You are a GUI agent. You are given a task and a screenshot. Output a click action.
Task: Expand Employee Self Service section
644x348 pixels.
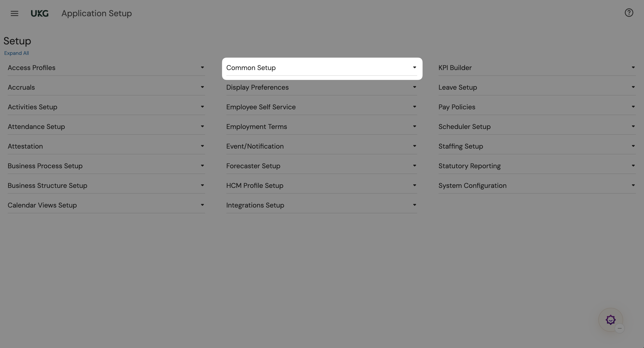click(261, 107)
